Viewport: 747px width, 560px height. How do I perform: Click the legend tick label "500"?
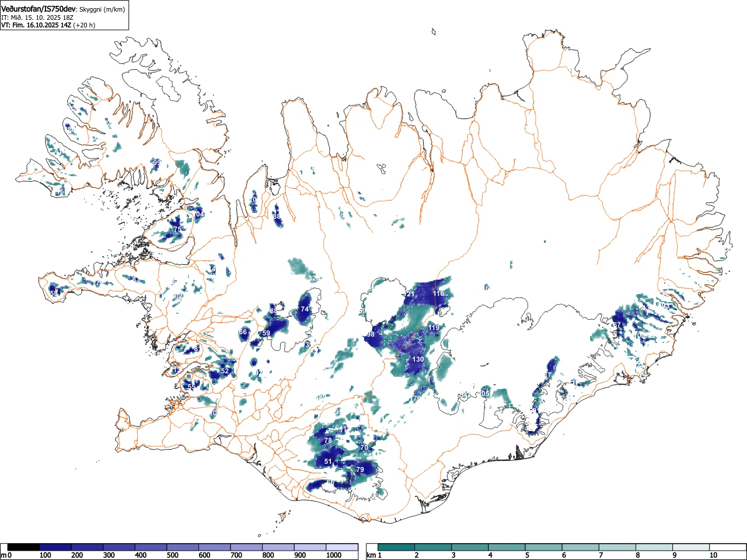coord(173,555)
